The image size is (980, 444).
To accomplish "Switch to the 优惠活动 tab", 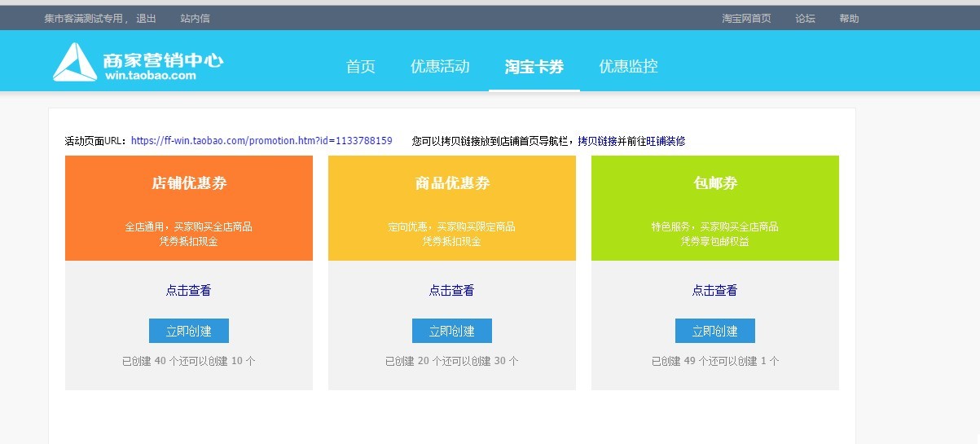I will tap(440, 67).
